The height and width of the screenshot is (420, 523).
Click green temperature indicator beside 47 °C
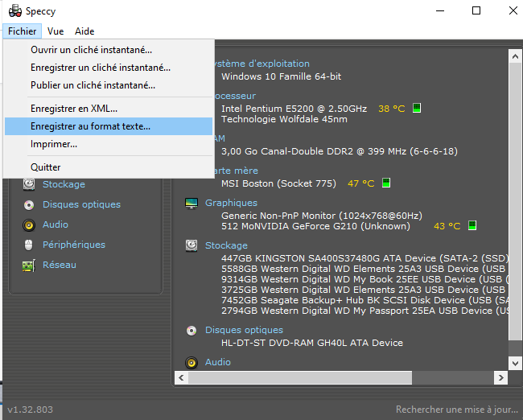coord(386,183)
